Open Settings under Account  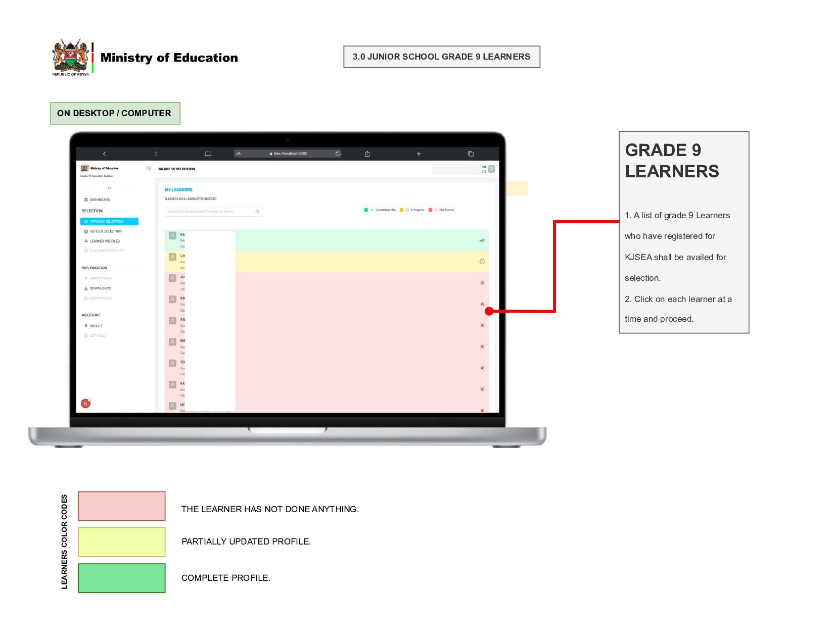click(95, 335)
